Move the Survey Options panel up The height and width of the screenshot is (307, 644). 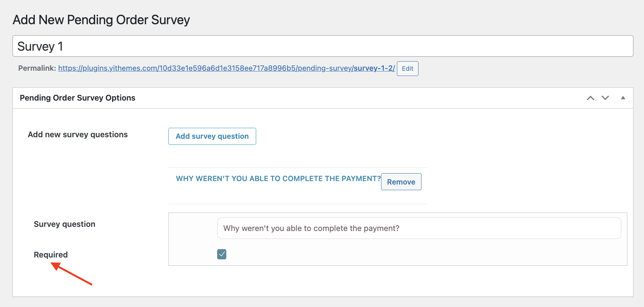tap(590, 98)
